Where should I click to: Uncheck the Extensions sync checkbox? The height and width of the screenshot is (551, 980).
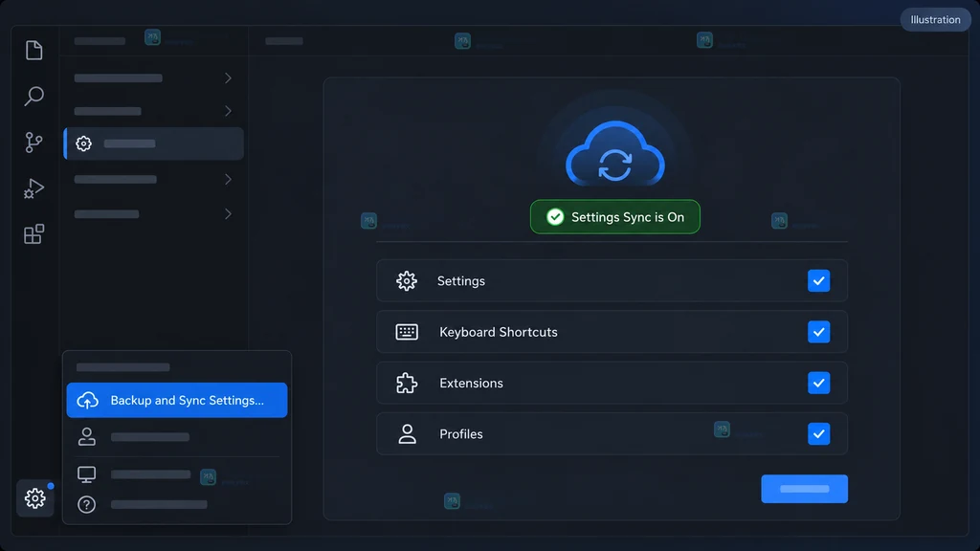coord(819,383)
